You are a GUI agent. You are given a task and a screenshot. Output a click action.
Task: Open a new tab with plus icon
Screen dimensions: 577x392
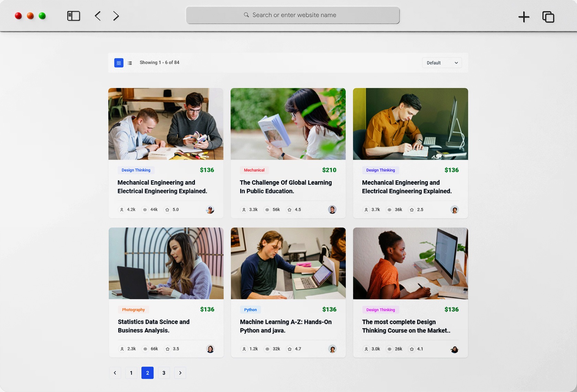[524, 17]
